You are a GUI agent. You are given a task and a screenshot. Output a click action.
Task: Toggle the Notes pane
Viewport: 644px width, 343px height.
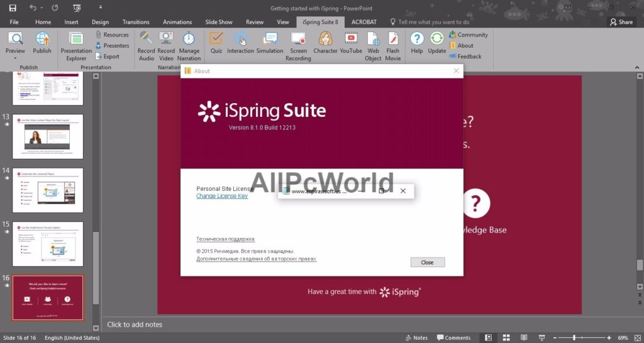click(x=416, y=338)
